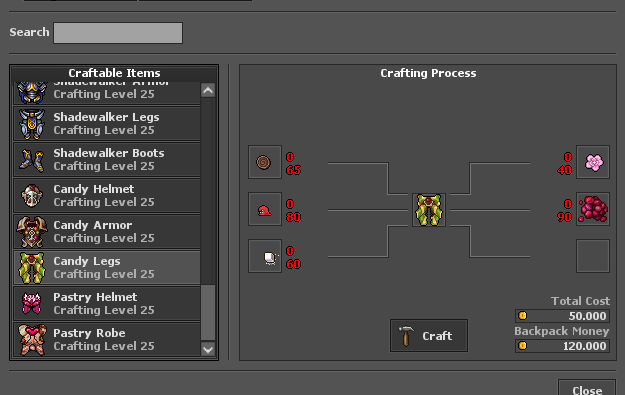Click the scroll down arrow of item list
Image resolution: width=625 pixels, height=395 pixels.
(208, 350)
